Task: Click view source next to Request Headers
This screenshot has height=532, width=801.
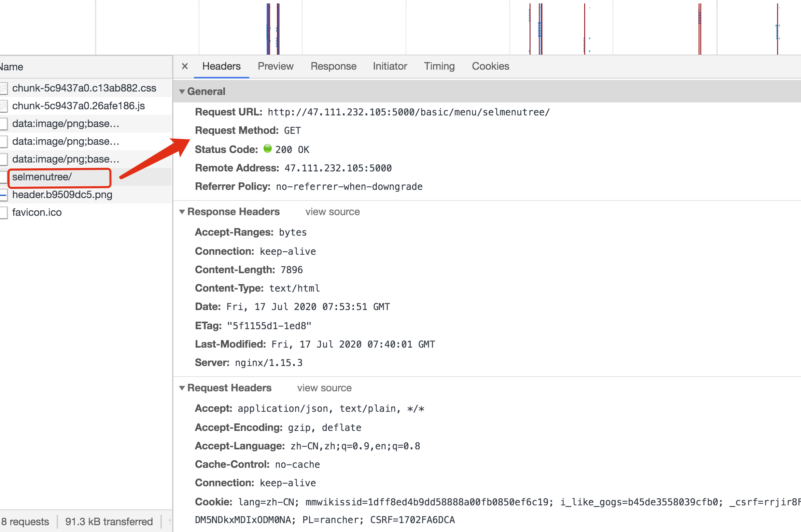Action: 324,388
